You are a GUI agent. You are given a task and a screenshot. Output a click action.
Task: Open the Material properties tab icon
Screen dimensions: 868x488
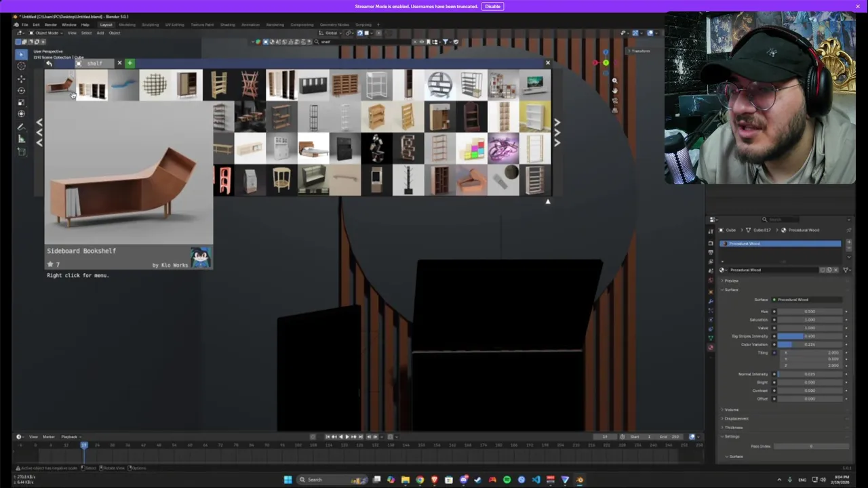tap(711, 347)
